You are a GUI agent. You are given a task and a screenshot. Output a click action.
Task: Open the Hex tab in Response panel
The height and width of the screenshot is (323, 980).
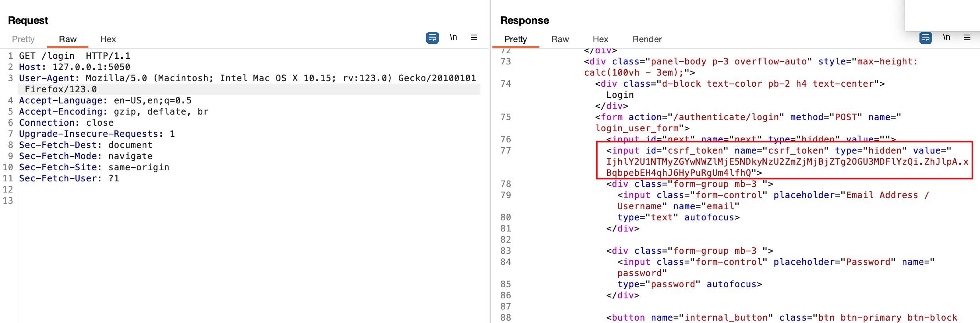(x=600, y=39)
